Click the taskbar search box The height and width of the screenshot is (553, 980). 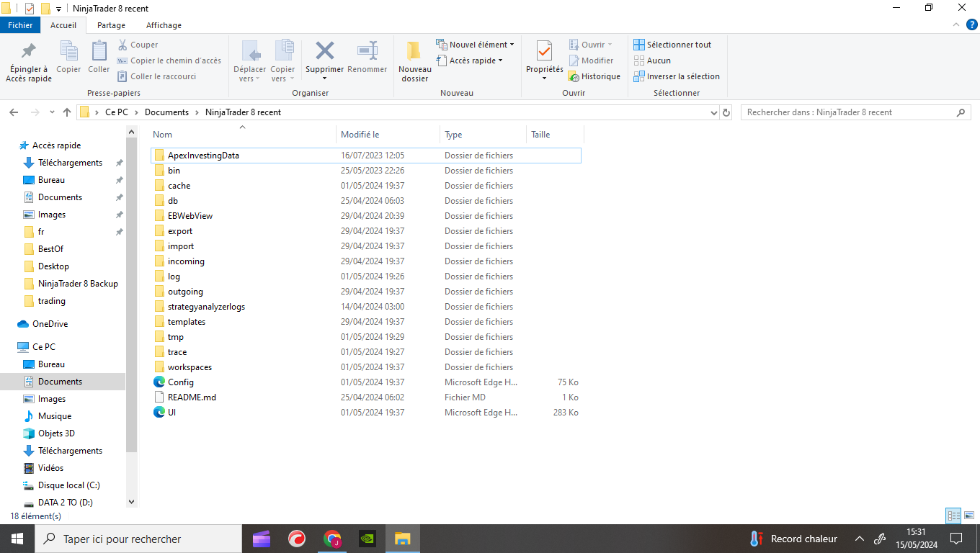click(x=138, y=539)
